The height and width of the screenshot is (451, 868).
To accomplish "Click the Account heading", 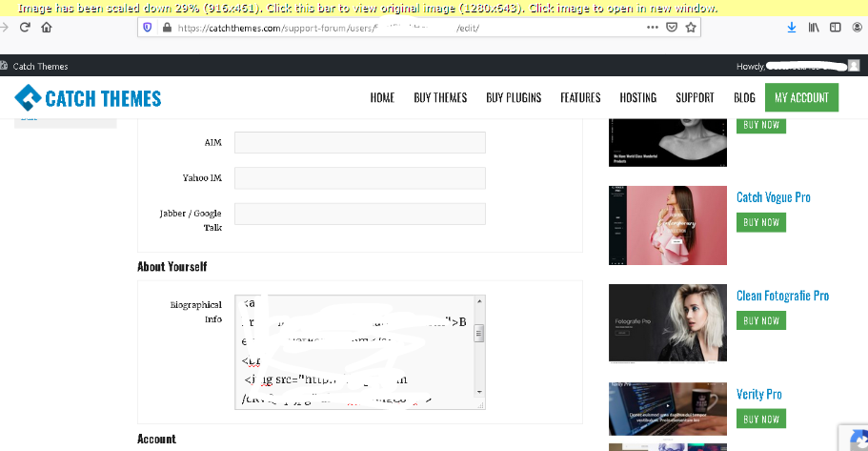I will [156, 439].
